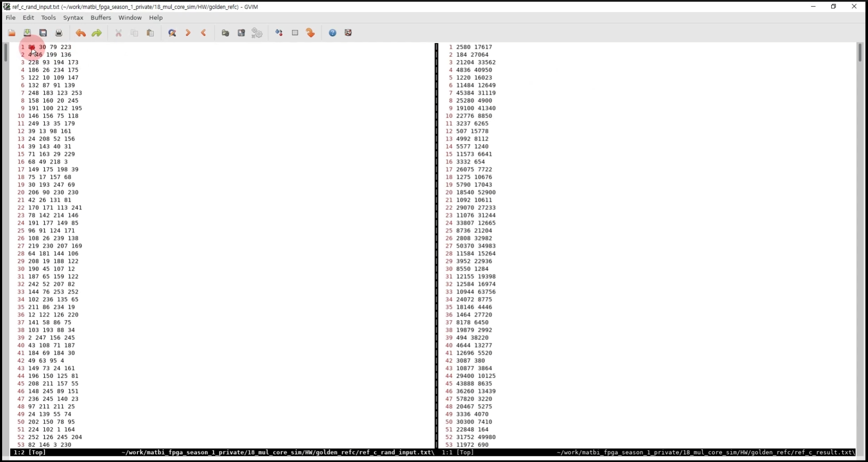Image resolution: width=868 pixels, height=462 pixels.
Task: Click the Paste clipboard icon
Action: [x=150, y=33]
